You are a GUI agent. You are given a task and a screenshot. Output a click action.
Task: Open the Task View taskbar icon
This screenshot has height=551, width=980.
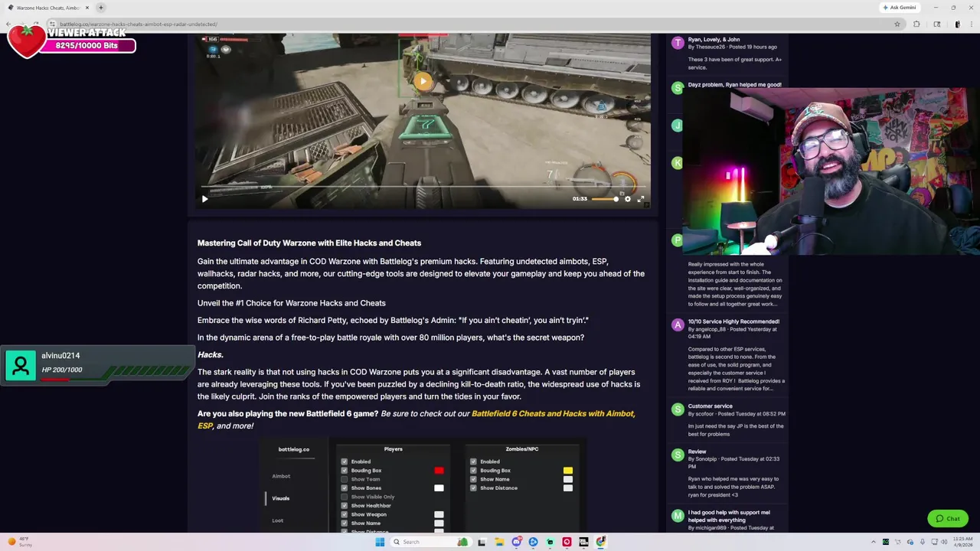point(482,542)
